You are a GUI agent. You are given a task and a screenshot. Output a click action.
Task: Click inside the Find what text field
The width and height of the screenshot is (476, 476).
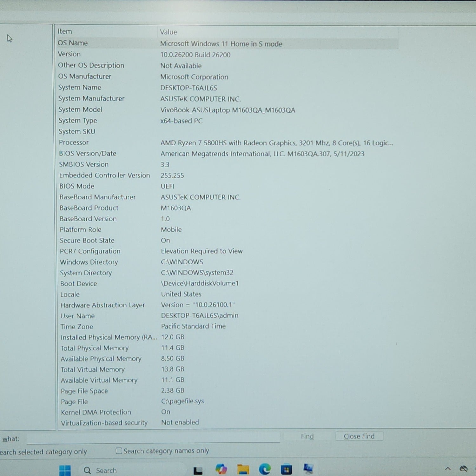(152, 439)
